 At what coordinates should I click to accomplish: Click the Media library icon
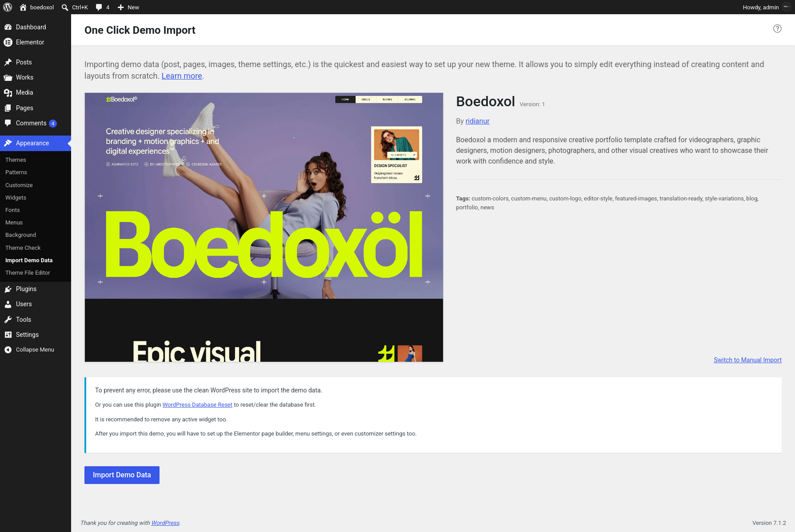click(8, 92)
